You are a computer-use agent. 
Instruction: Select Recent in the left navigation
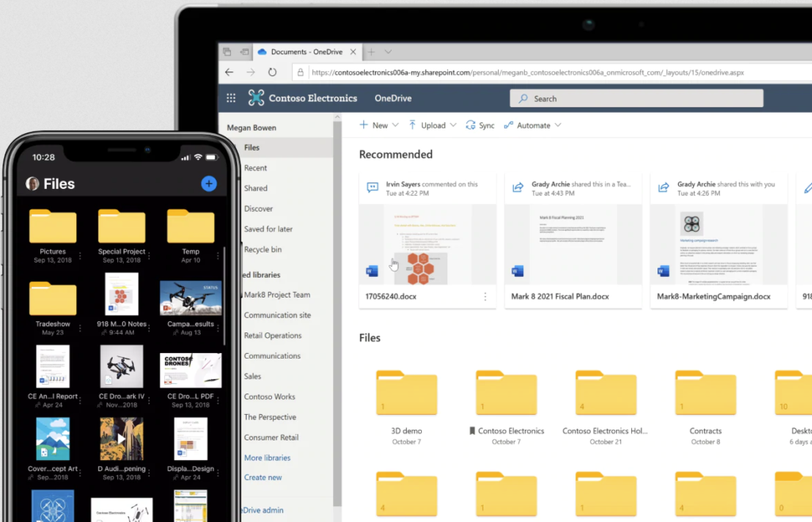tap(256, 168)
